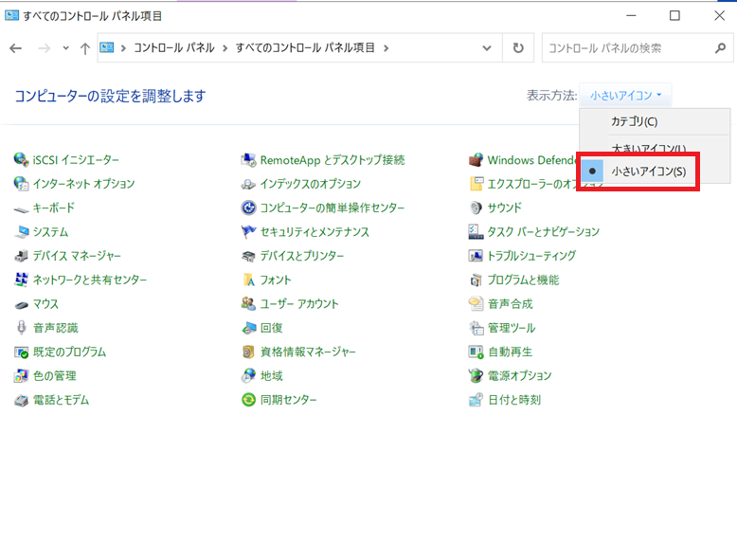
Task: Open the 表示方法 小さいアイコン dropdown
Action: tap(626, 95)
